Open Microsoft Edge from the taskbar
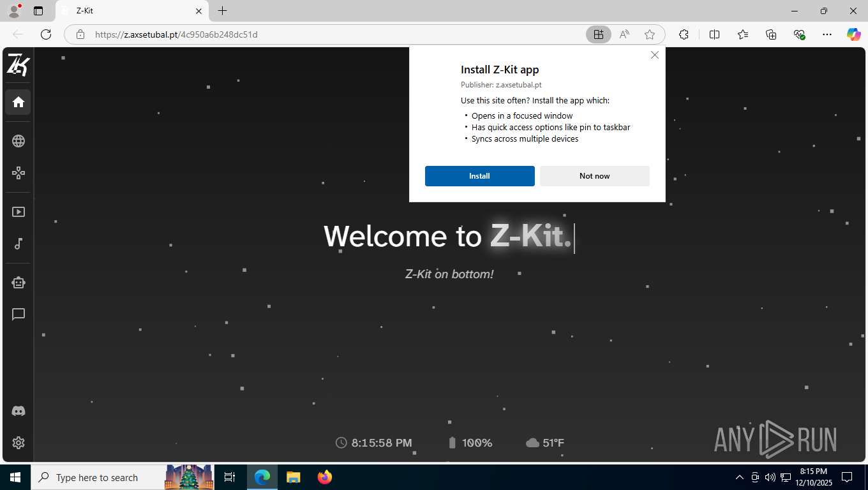The image size is (868, 490). (x=262, y=477)
